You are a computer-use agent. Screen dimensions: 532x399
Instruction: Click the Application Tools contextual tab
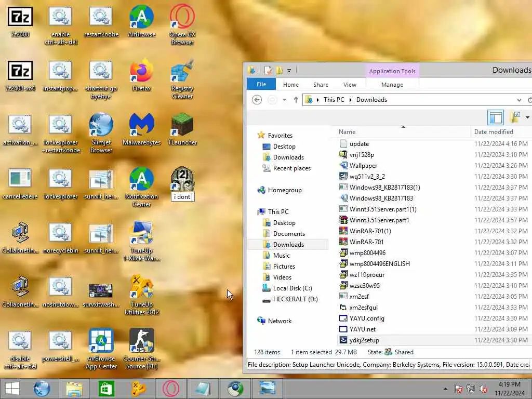pos(392,71)
